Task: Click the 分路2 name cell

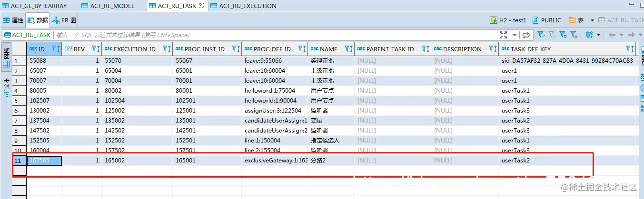Action: pyautogui.click(x=331, y=161)
